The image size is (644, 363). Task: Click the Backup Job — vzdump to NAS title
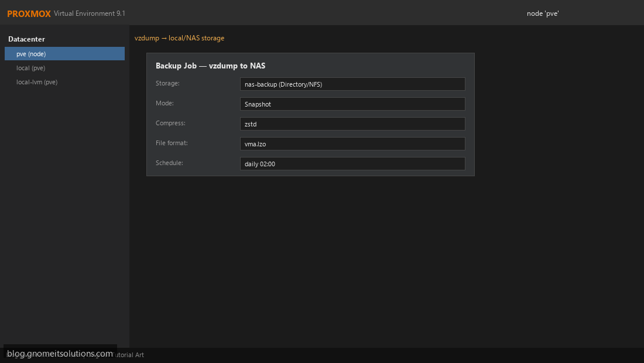coord(210,66)
